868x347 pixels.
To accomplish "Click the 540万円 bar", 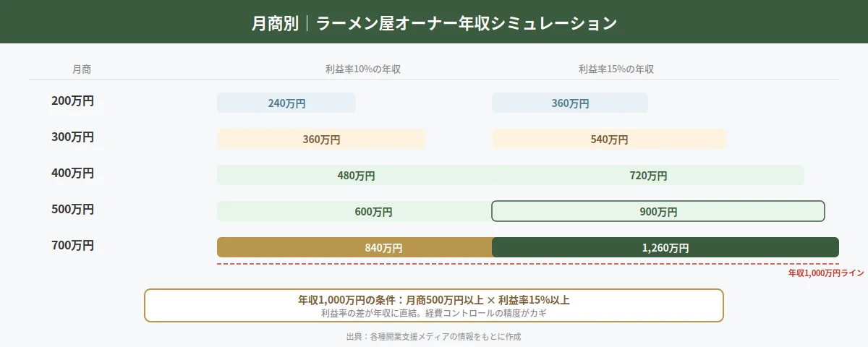I will 608,139.
